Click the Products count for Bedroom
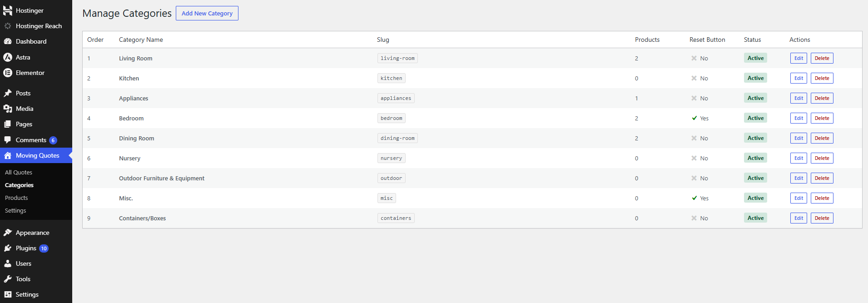Image resolution: width=868 pixels, height=303 pixels. tap(636, 118)
